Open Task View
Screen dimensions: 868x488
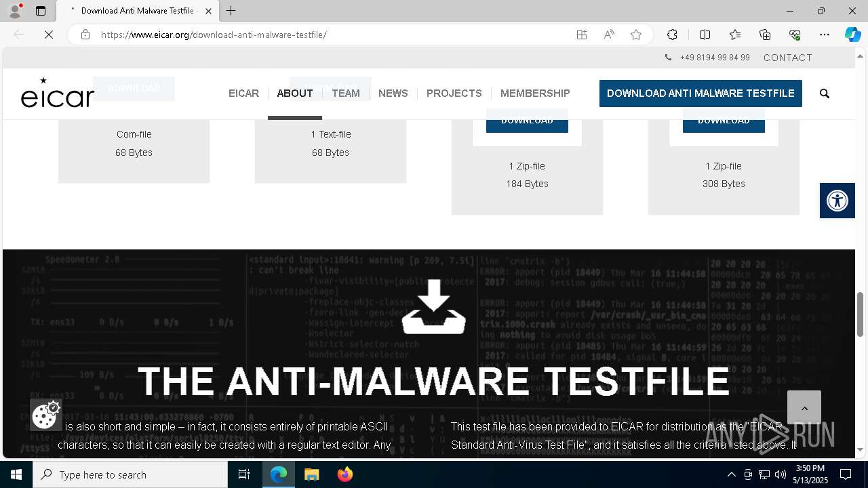click(244, 474)
